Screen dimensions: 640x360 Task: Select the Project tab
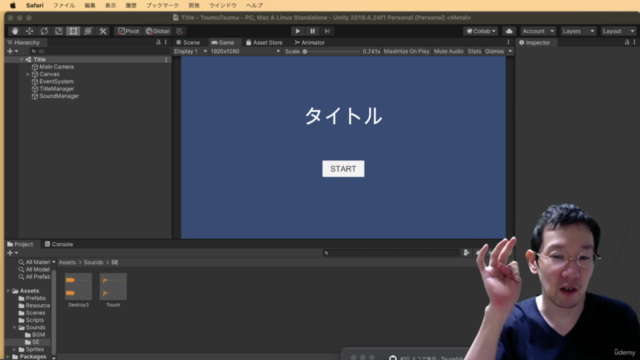[x=20, y=244]
